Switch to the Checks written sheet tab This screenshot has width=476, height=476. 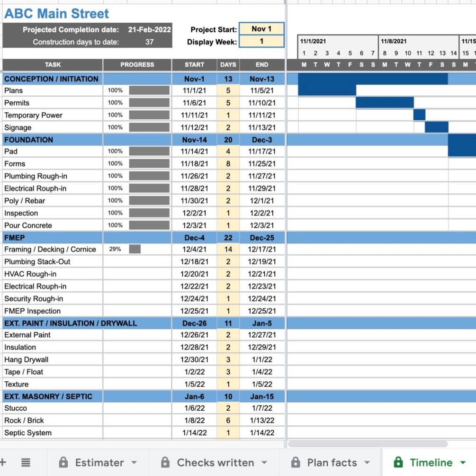tap(215, 462)
